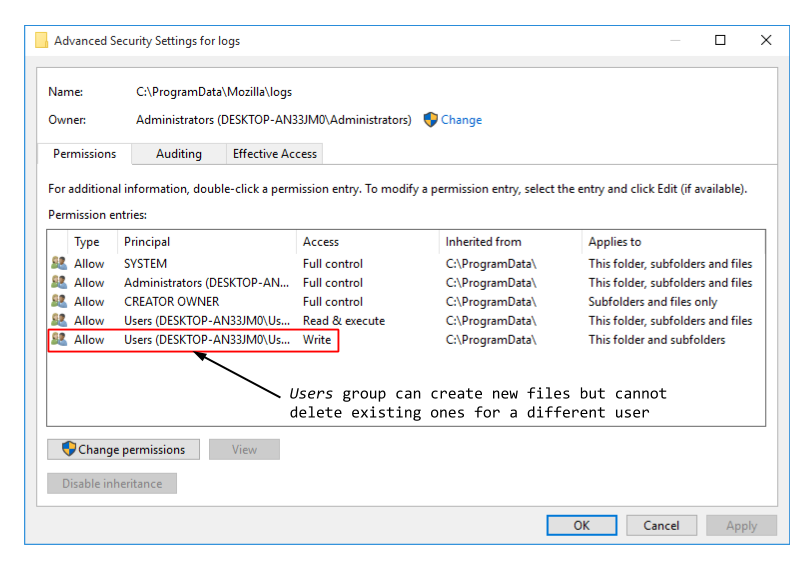
Task: Click the group icon beside Users Read & execute
Action: point(59,321)
